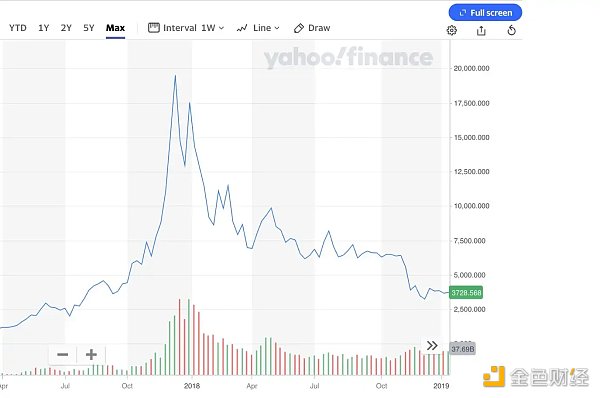The image size is (600, 398).
Task: Choose the 2Y time range
Action: [x=66, y=28]
